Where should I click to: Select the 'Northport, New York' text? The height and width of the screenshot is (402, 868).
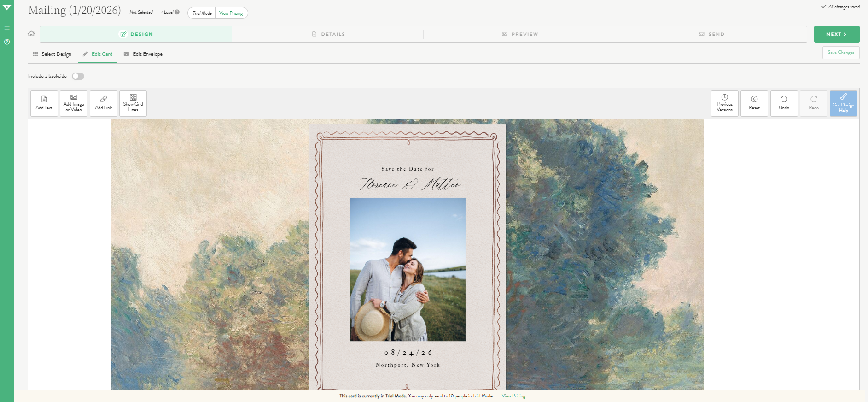click(x=408, y=365)
